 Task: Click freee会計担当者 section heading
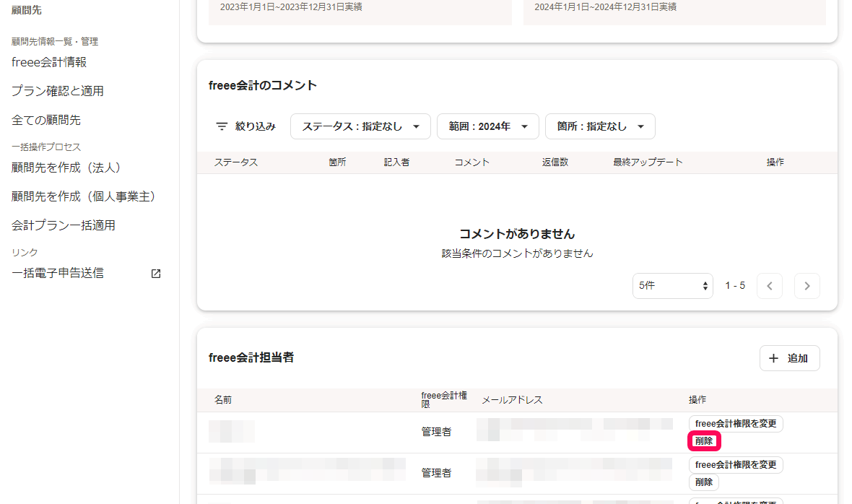click(251, 358)
